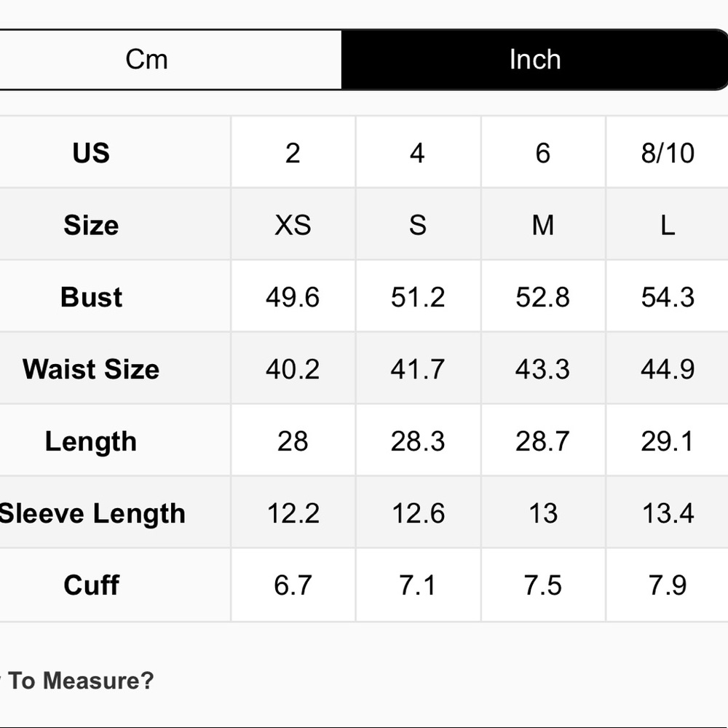728x728 pixels.
Task: Select the 28.7 length value
Action: (542, 441)
